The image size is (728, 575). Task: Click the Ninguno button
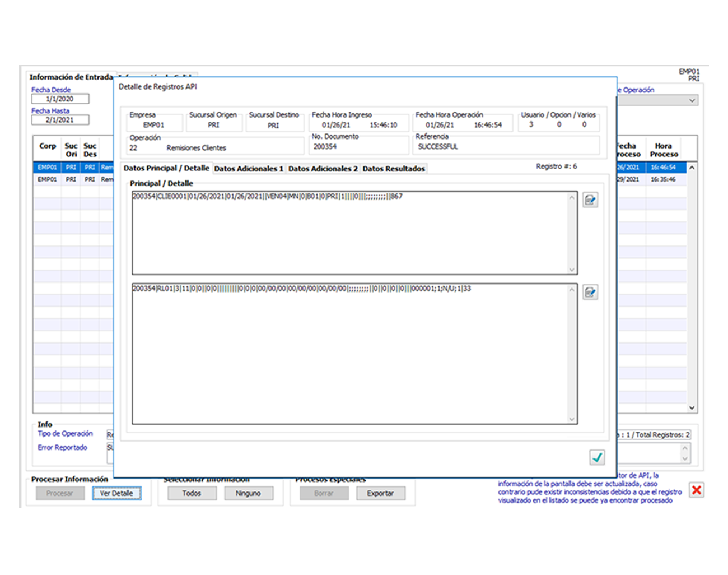[x=248, y=493]
